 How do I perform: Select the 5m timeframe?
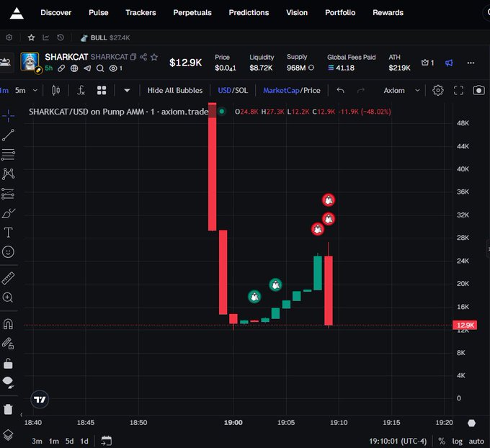(20, 91)
